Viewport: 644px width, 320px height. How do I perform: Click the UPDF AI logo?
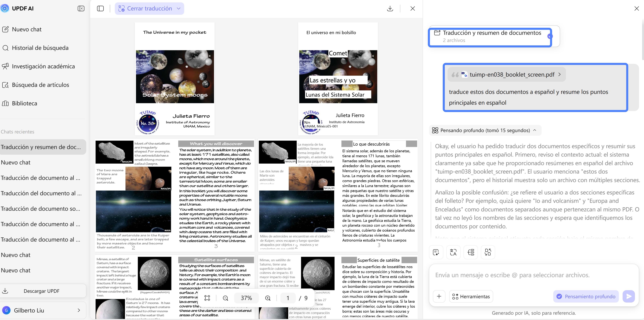click(4, 9)
